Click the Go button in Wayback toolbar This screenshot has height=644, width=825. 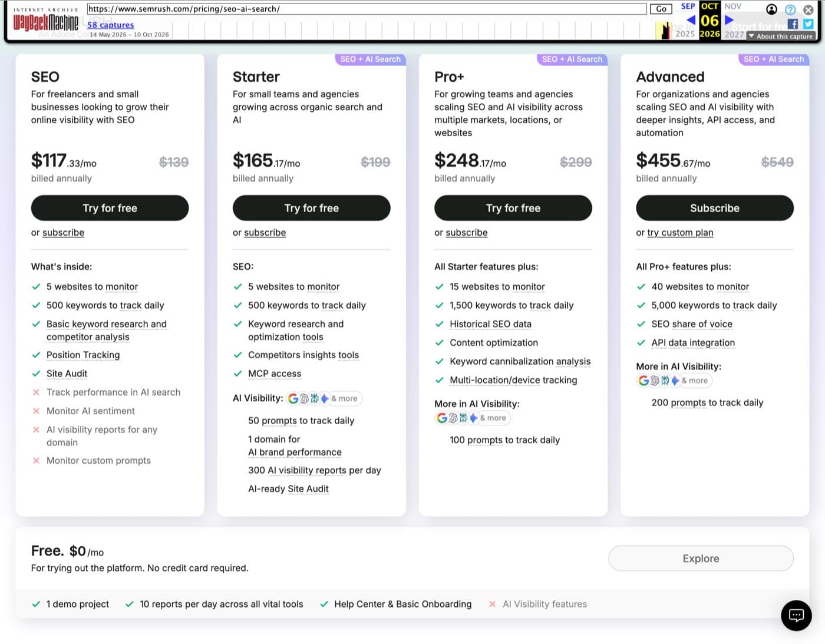click(661, 9)
